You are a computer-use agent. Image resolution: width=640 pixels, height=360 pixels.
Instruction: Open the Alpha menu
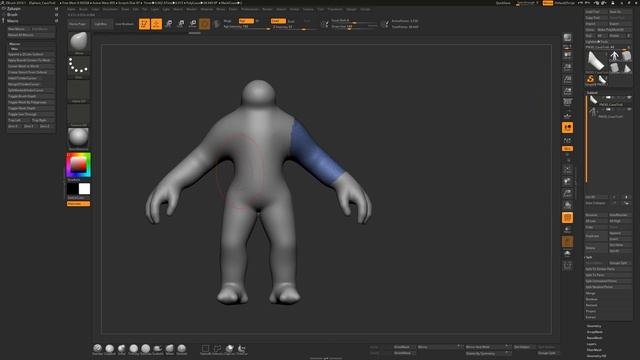pos(71,9)
